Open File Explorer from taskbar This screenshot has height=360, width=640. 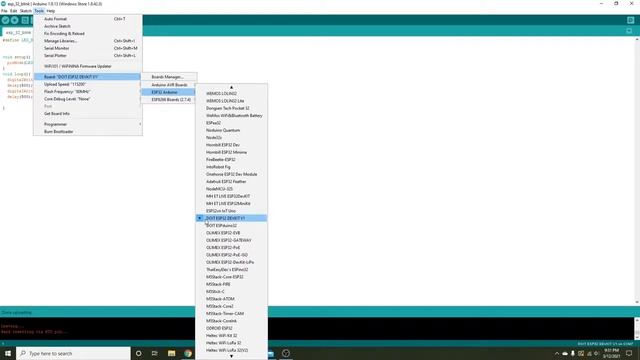coord(171,353)
